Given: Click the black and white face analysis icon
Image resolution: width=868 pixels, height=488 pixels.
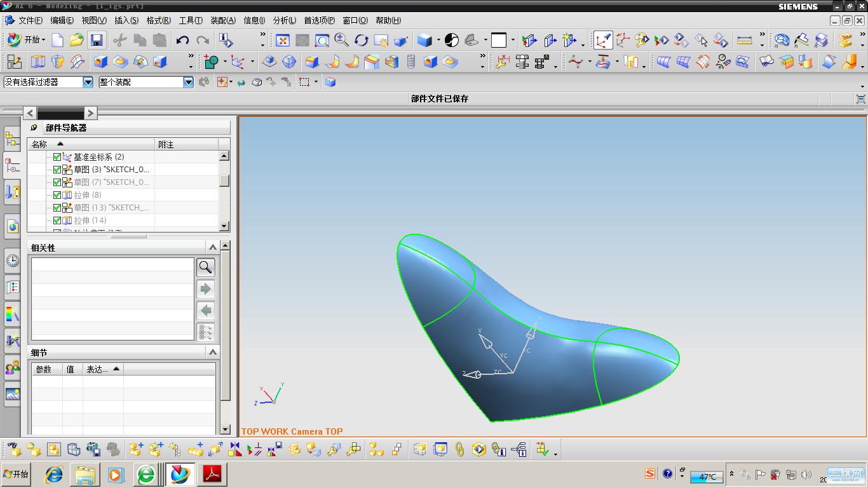Looking at the screenshot, I should (452, 40).
